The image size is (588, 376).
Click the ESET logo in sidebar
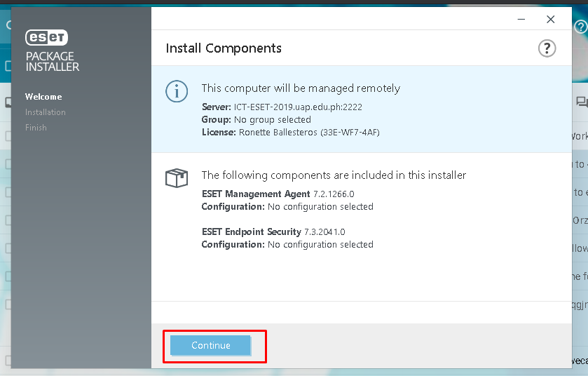pyautogui.click(x=46, y=37)
